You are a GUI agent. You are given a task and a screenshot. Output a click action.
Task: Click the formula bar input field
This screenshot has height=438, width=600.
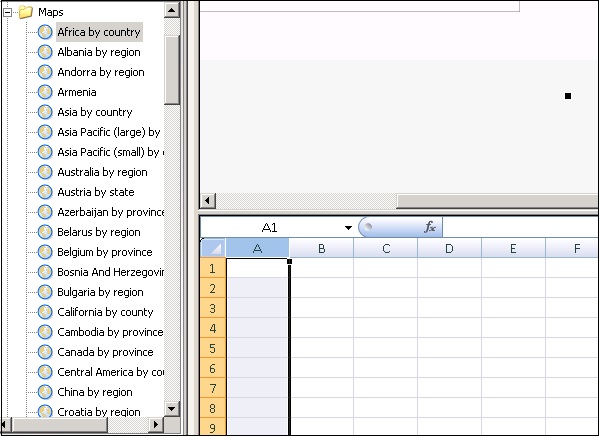point(520,228)
